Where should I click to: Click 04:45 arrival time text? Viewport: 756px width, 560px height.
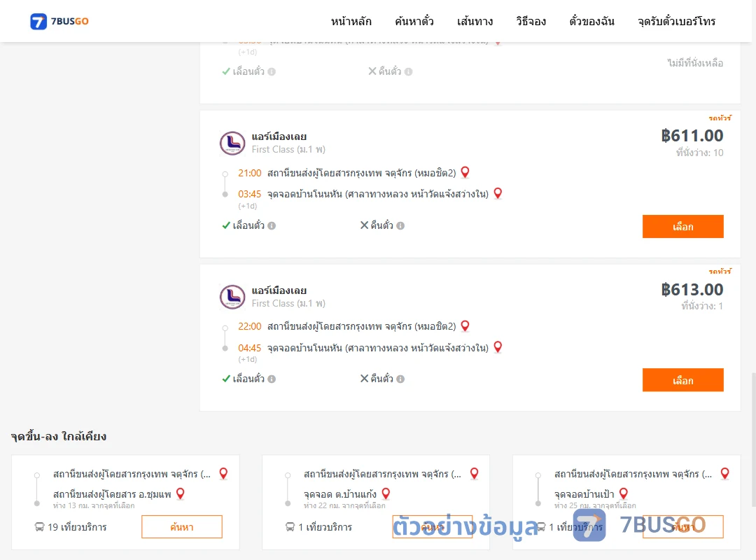(x=250, y=349)
